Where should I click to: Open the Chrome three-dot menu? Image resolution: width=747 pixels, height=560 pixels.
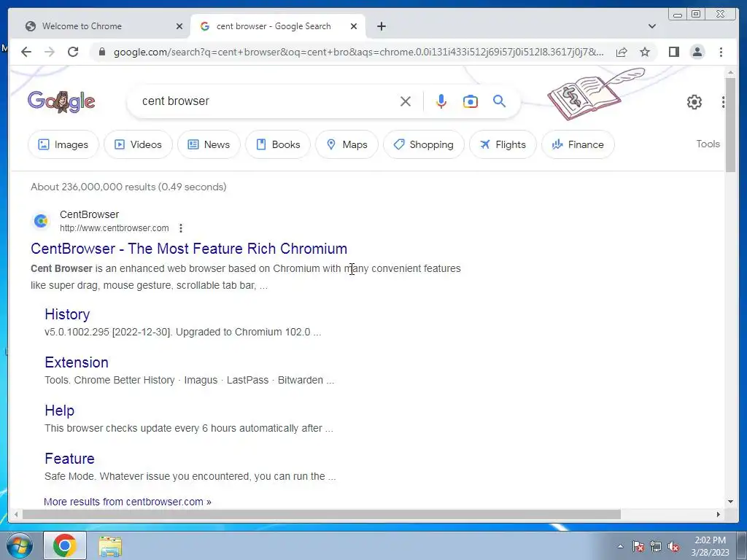(721, 52)
